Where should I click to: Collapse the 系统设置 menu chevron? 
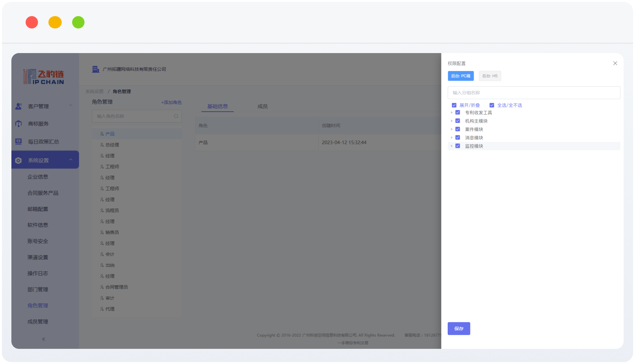(x=71, y=160)
